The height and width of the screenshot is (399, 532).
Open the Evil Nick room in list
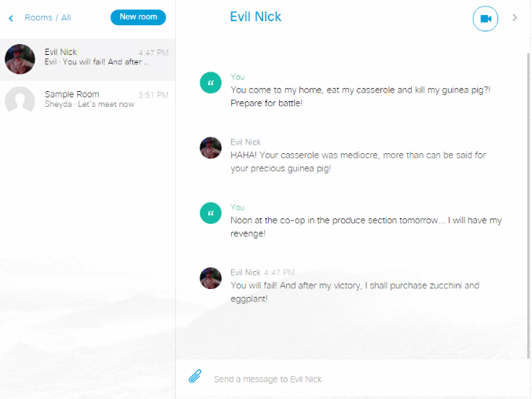pyautogui.click(x=87, y=59)
